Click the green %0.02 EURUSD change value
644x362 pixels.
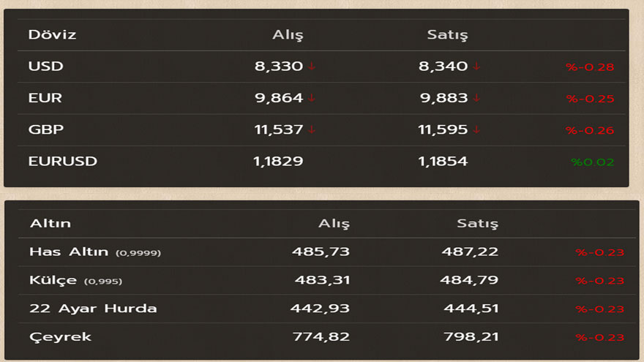click(592, 162)
